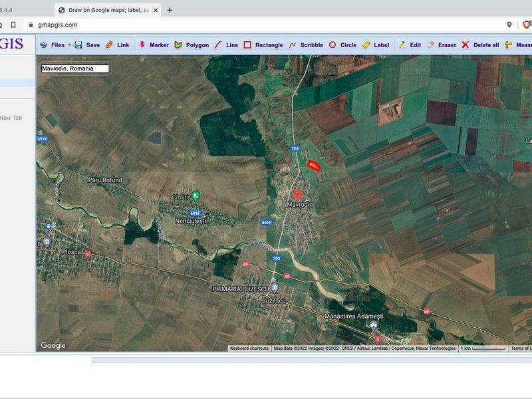Activate the Eraser tool

(442, 45)
